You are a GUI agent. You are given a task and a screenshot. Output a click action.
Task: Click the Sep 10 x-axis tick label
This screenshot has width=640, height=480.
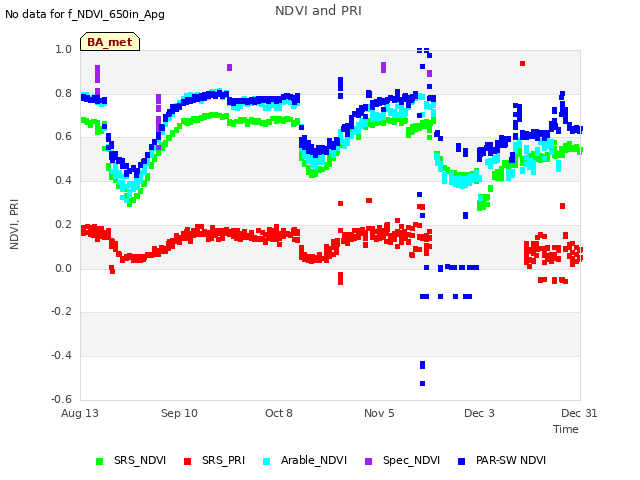tap(179, 413)
